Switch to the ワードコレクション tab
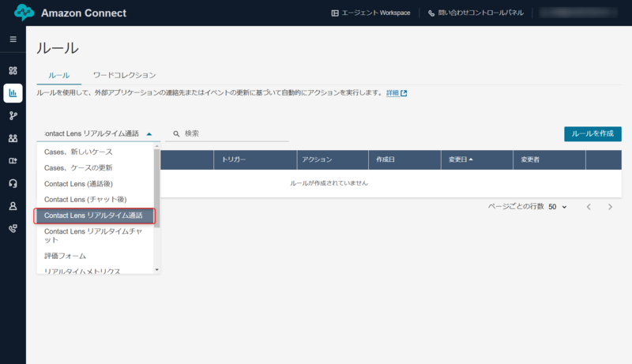The height and width of the screenshot is (364, 632). (124, 75)
